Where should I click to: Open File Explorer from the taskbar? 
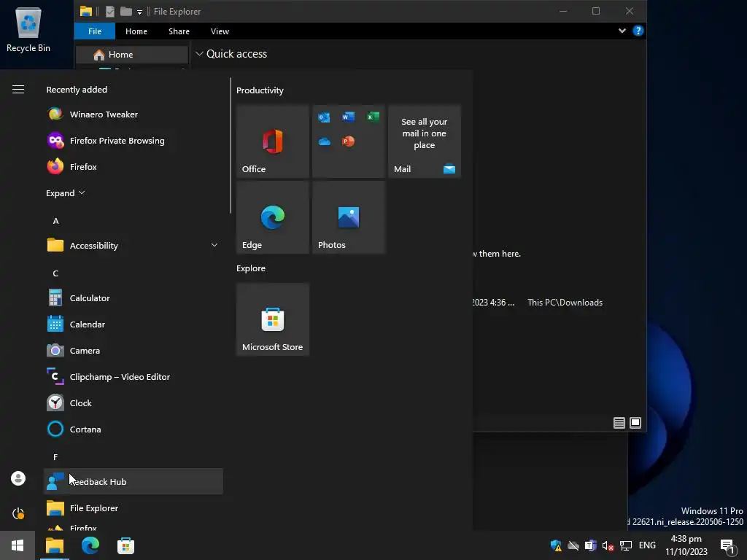point(54,545)
